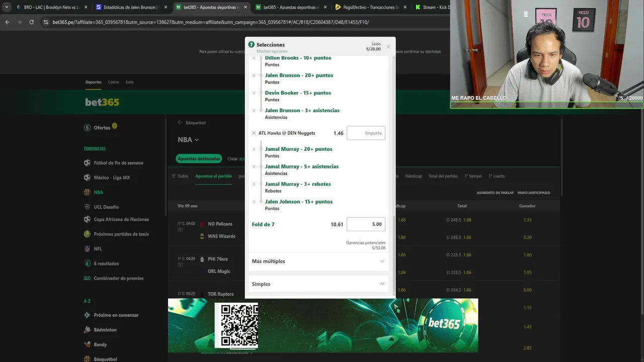Screen dimensions: 644x362
Task: Select NBA in Tendencias sidebar
Action: [x=98, y=192]
